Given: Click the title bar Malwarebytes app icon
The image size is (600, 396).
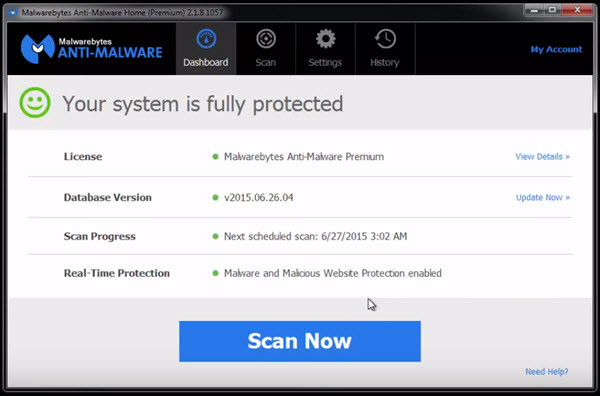Looking at the screenshot, I should point(13,13).
